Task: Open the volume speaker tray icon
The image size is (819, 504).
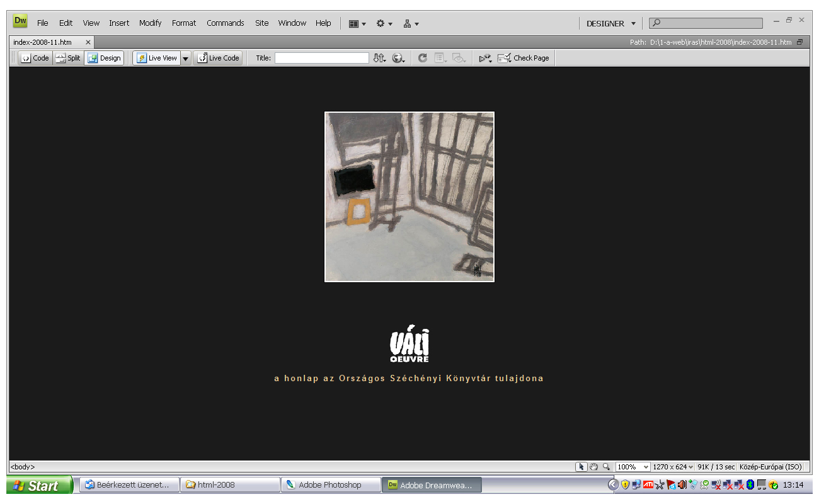Action: click(682, 484)
